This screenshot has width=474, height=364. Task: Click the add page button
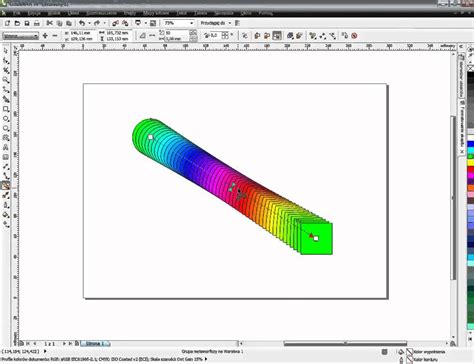tap(77, 343)
